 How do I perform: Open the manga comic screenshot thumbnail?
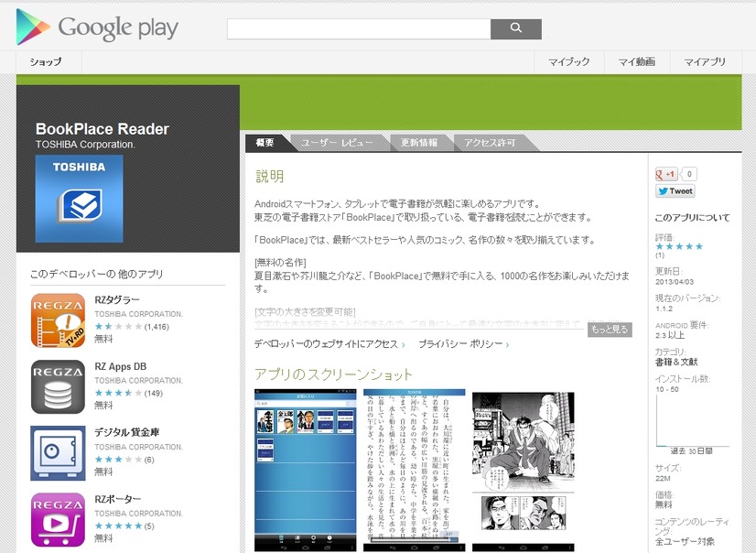[x=524, y=472]
